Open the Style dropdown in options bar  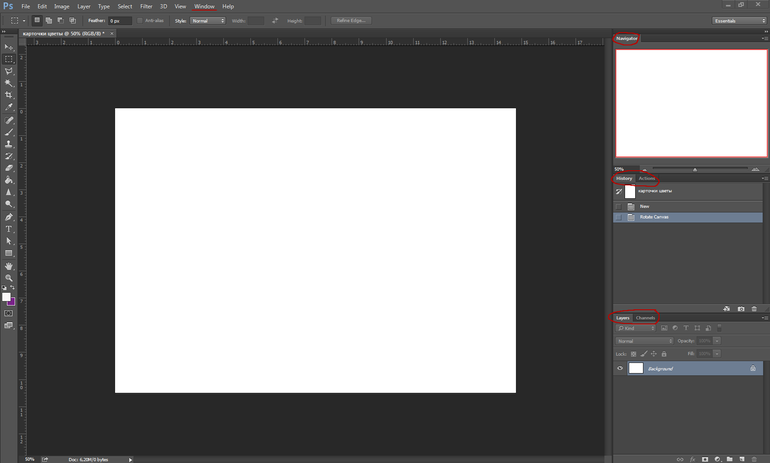208,20
